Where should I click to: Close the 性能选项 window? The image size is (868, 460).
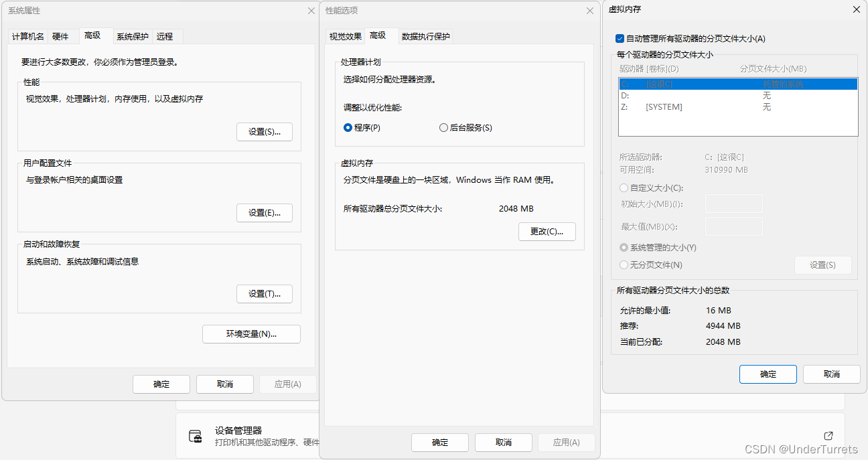point(590,11)
